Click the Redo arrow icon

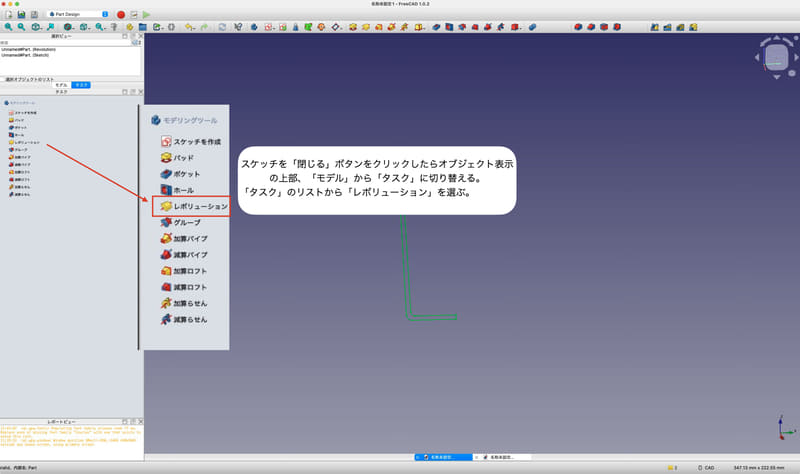204,27
